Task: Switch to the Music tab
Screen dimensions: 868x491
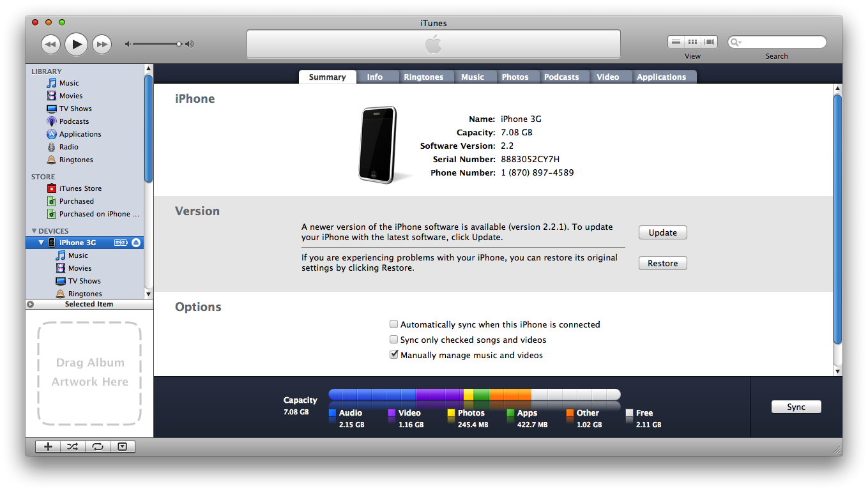Action: click(473, 77)
